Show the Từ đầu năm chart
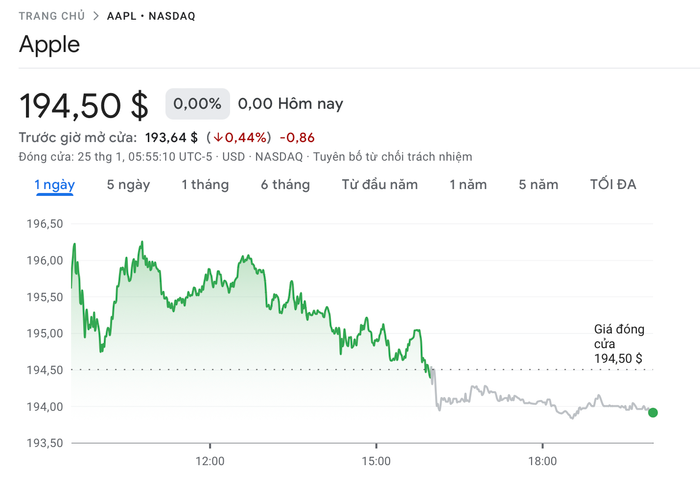700x477 pixels. pyautogui.click(x=379, y=184)
